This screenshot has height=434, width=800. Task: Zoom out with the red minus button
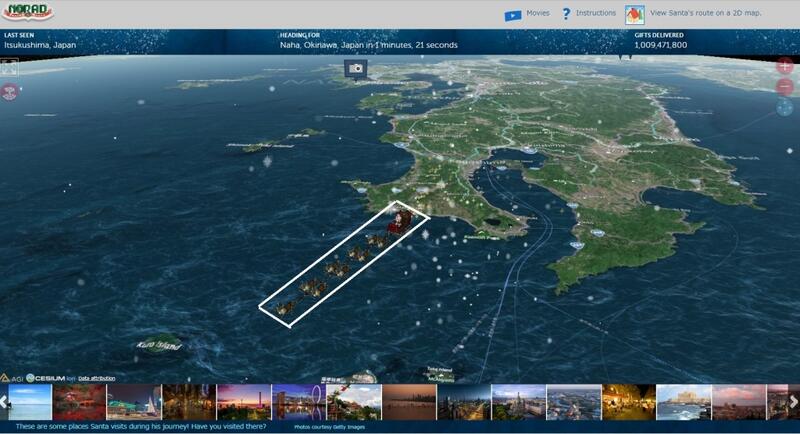click(785, 87)
